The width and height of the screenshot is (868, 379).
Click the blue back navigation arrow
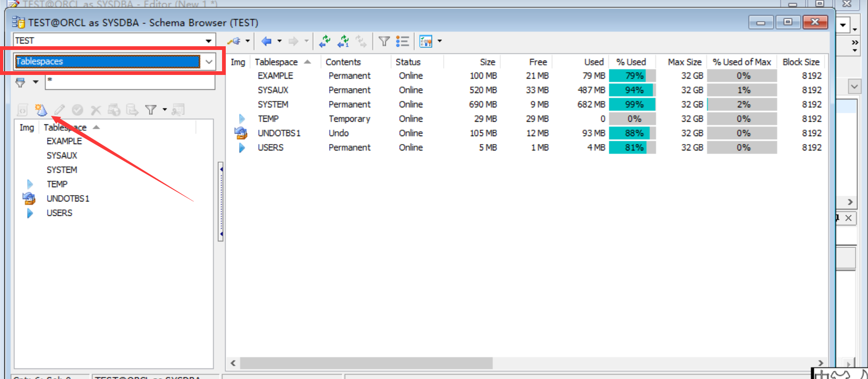[x=267, y=41]
